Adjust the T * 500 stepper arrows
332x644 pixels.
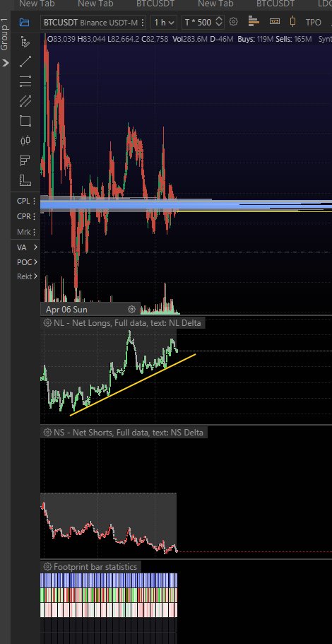[x=219, y=22]
